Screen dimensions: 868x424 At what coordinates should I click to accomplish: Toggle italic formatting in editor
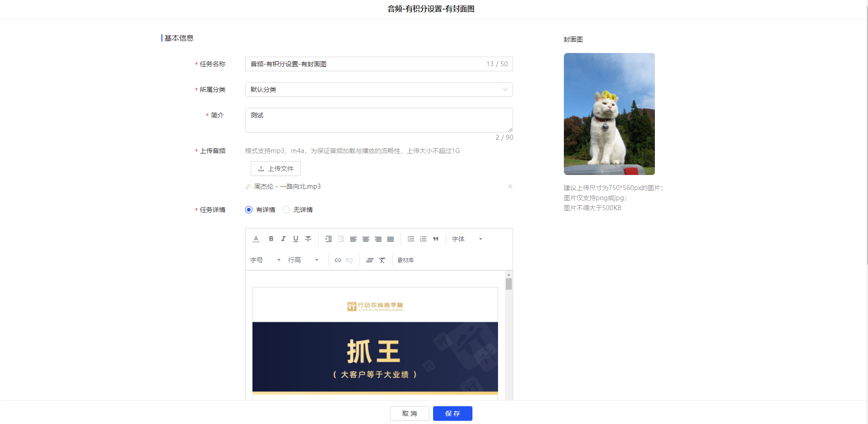click(284, 239)
